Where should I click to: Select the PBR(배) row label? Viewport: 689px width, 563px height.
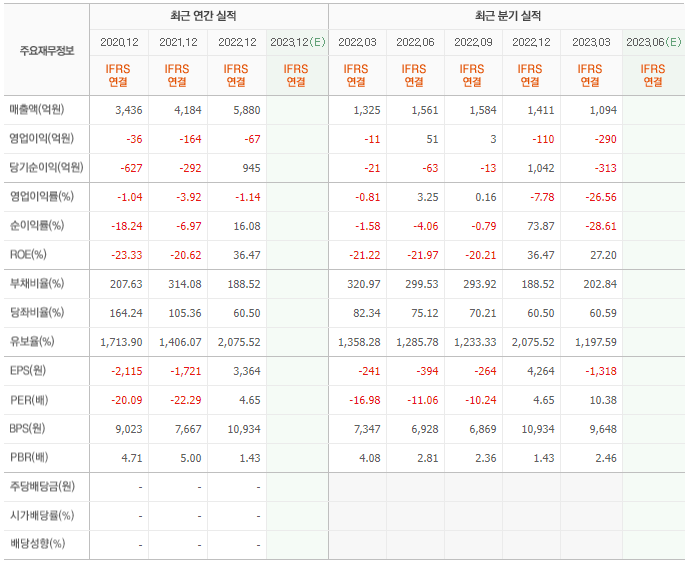[x=29, y=458]
